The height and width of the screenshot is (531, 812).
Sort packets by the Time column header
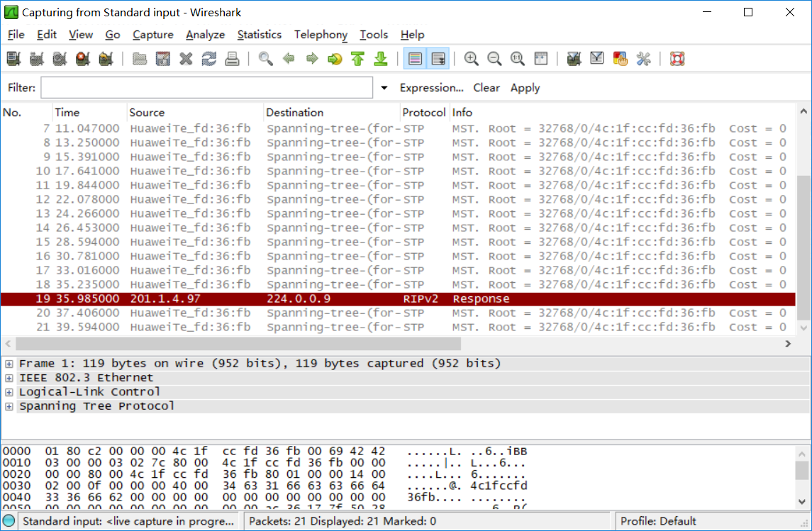(x=89, y=112)
